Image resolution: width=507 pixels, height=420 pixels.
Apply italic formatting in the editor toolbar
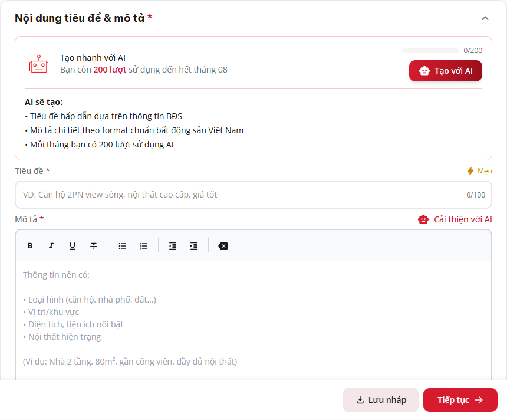pyautogui.click(x=51, y=246)
